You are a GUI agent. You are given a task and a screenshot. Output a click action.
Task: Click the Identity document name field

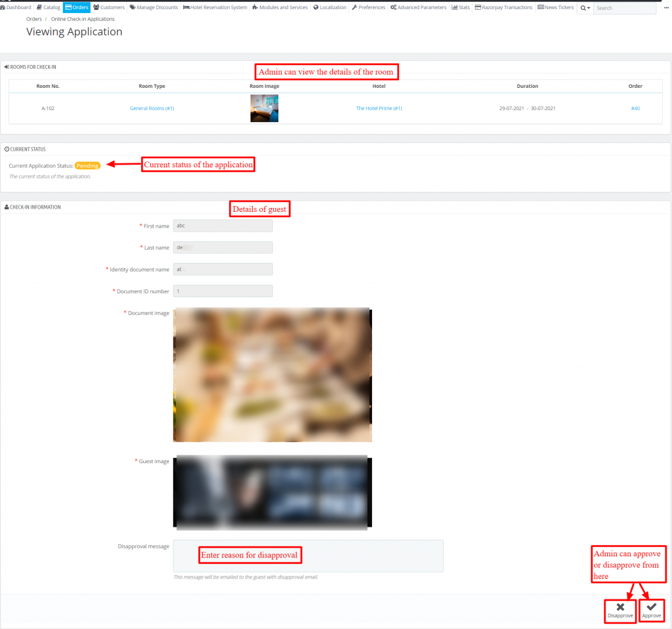pos(223,269)
